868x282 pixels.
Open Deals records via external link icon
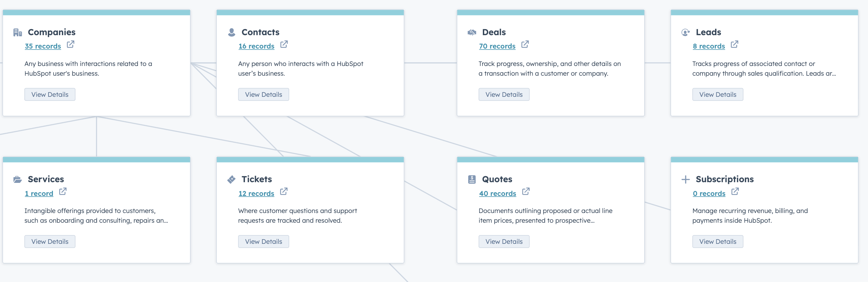[525, 45]
